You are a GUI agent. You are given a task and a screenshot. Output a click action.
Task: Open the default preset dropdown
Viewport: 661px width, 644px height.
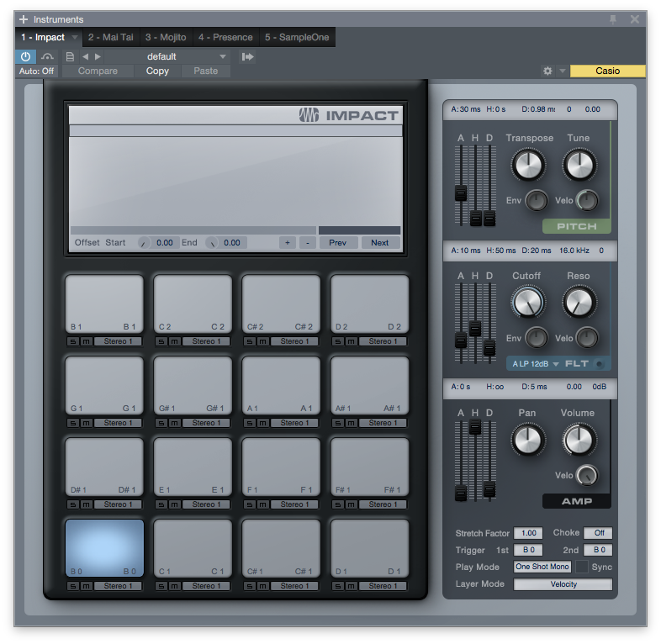point(187,56)
